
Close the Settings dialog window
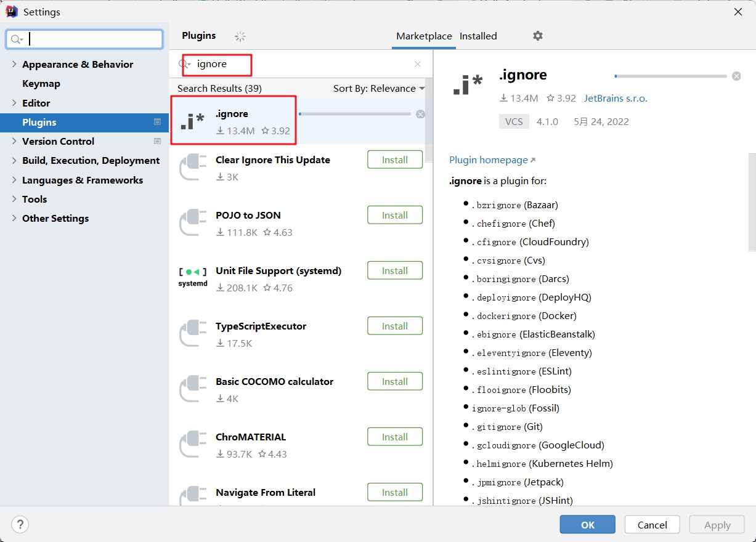point(738,12)
